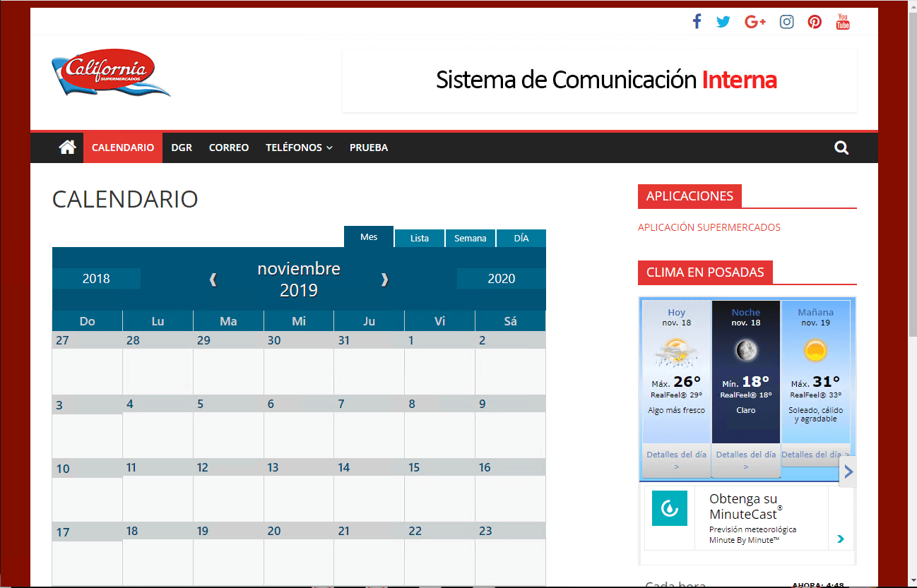
Task: Click the MinuteCast green arrow
Action: tap(840, 539)
